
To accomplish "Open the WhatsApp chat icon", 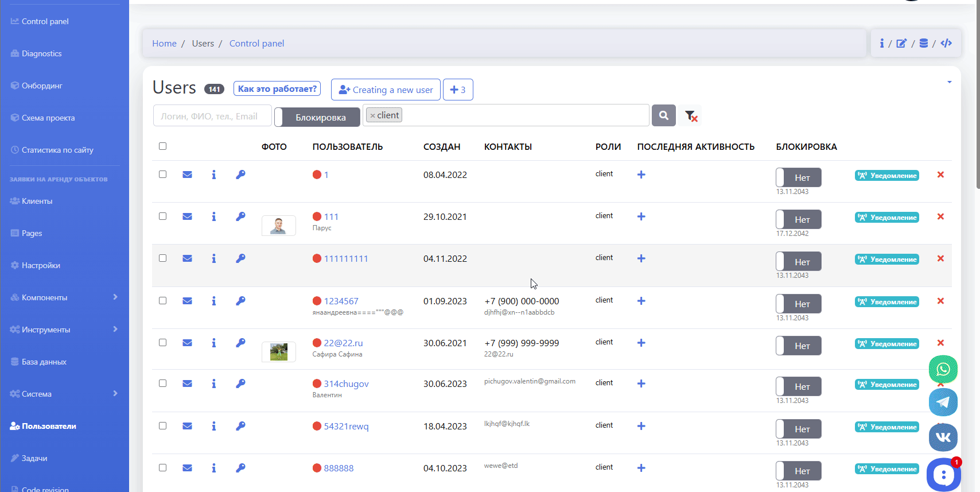I will pyautogui.click(x=943, y=369).
